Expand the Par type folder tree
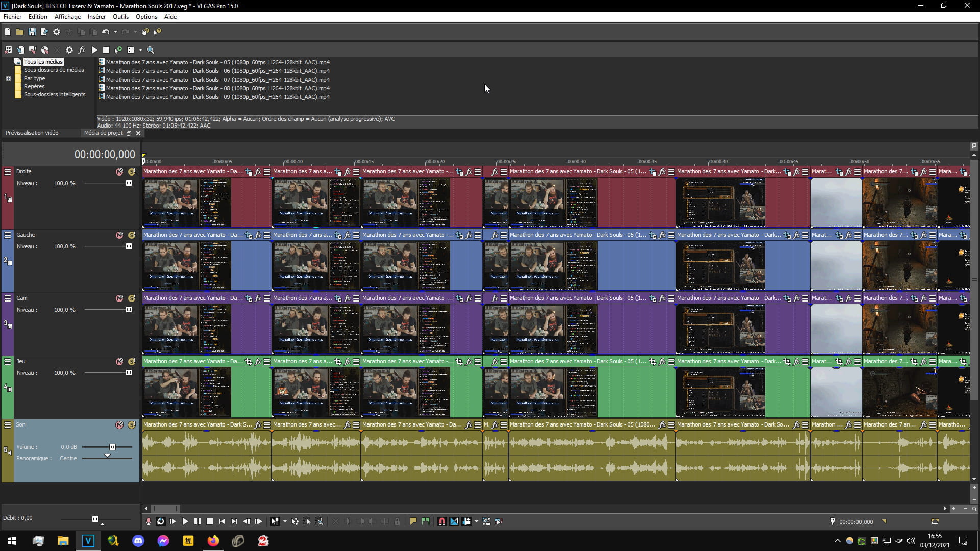This screenshot has width=980, height=551. point(8,78)
